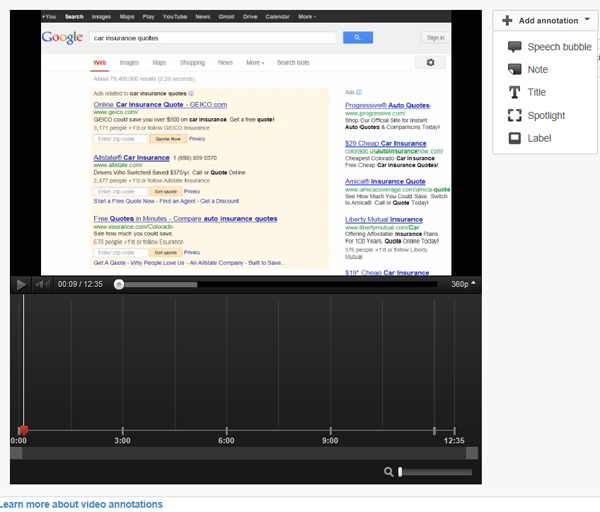Click the timeline zoom magnifier icon

tap(388, 472)
